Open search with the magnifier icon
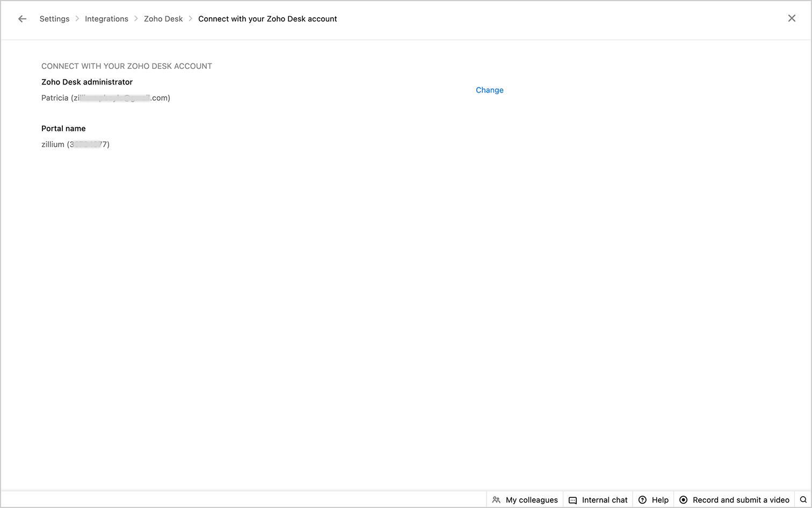Viewport: 812px width, 508px height. click(x=803, y=500)
